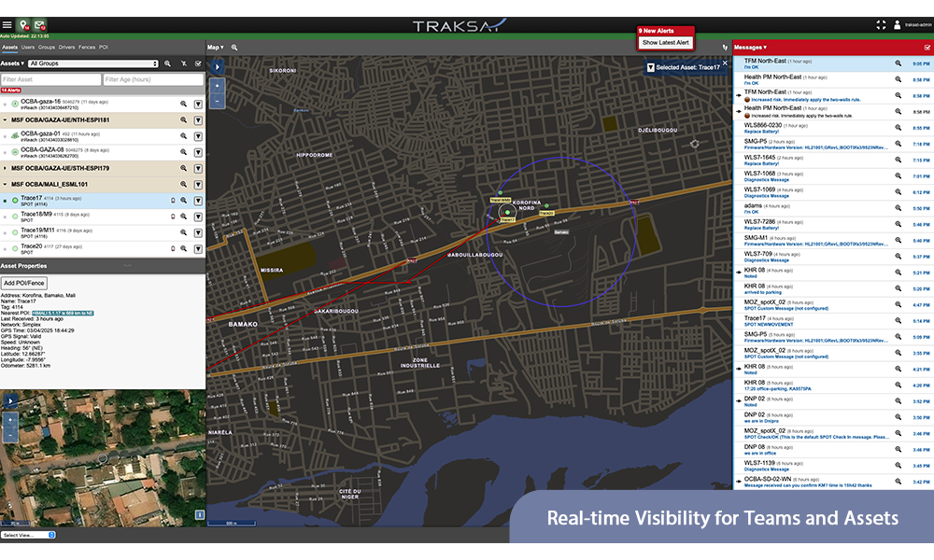Viewport: 934px width, 560px height.
Task: Open messages using the envelope icon
Action: (39, 24)
